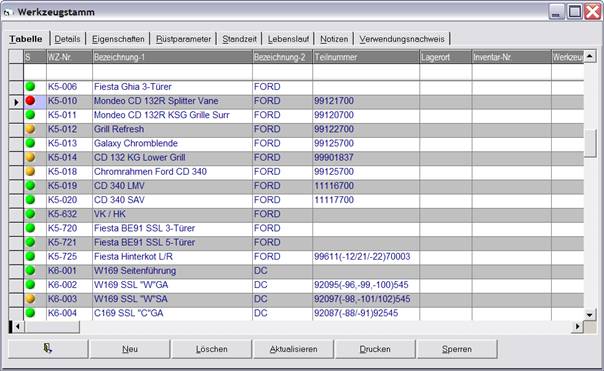Click vertical scrollbar down arrow
The height and width of the screenshot is (371, 604).
coord(590,314)
